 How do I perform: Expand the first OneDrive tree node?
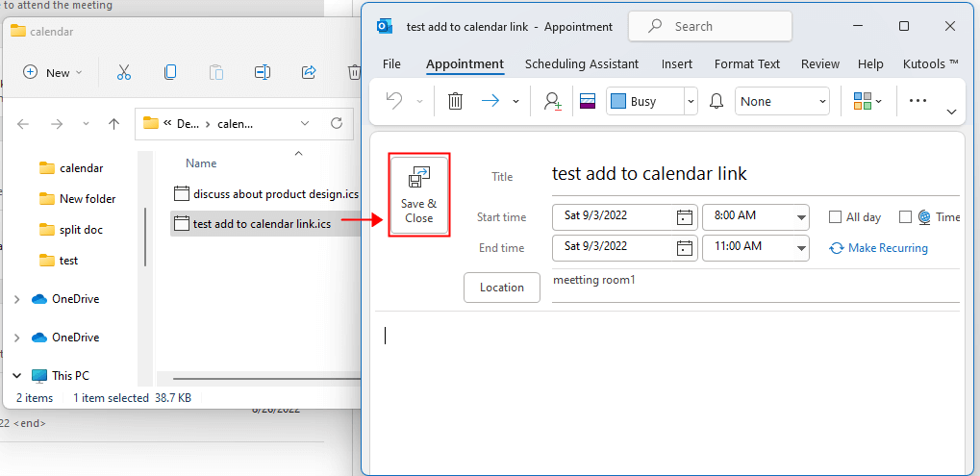click(17, 299)
